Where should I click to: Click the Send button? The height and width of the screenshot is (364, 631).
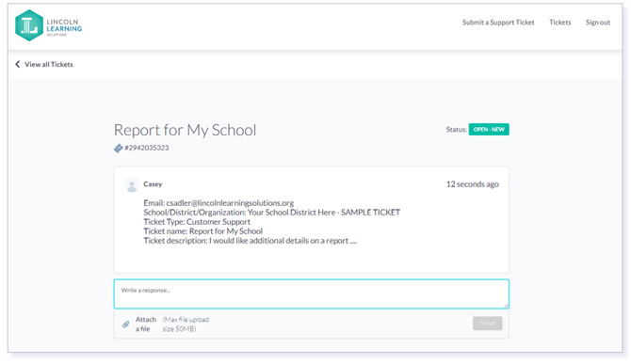pos(487,323)
